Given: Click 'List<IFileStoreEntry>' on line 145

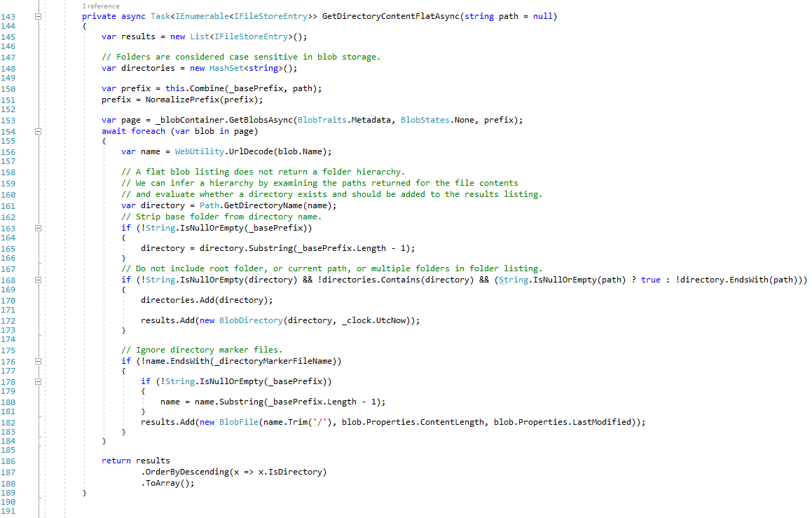Looking at the screenshot, I should click(x=241, y=36).
